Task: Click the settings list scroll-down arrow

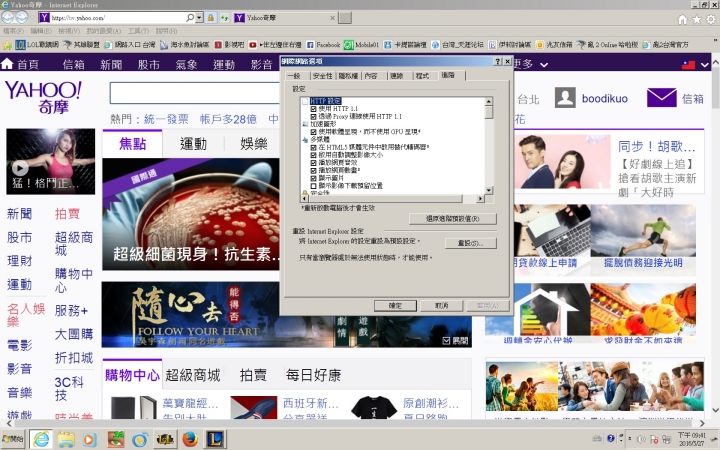Action: click(x=489, y=190)
